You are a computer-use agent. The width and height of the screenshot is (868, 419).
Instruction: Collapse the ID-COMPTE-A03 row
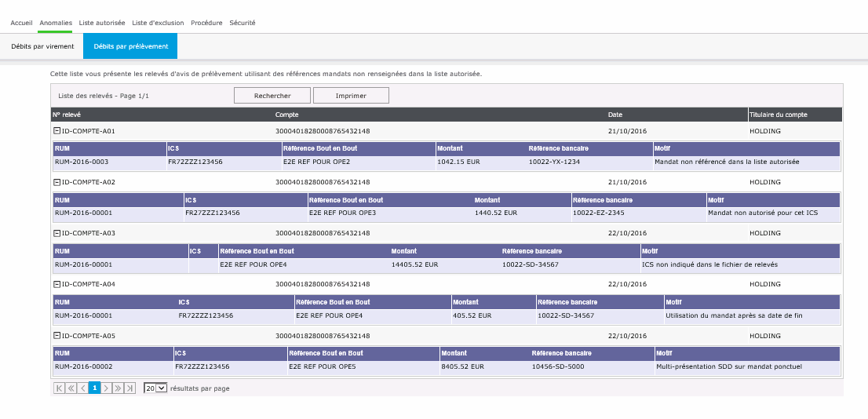(57, 233)
